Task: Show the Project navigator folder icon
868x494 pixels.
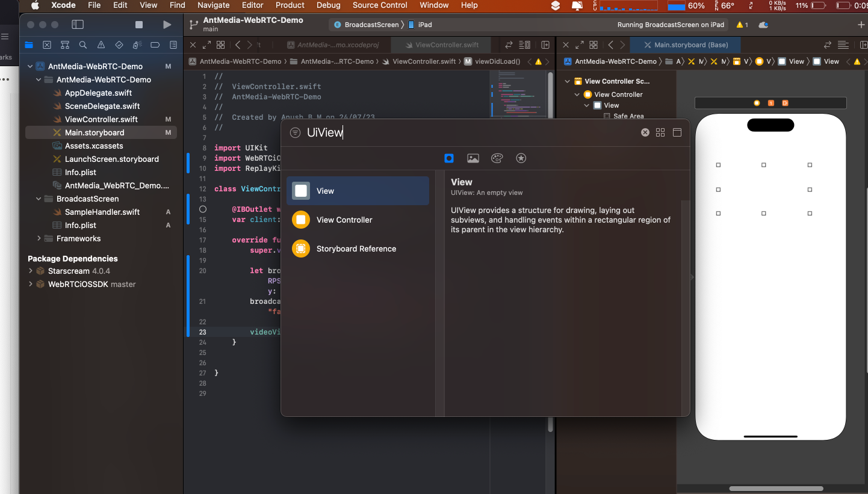Action: click(28, 45)
